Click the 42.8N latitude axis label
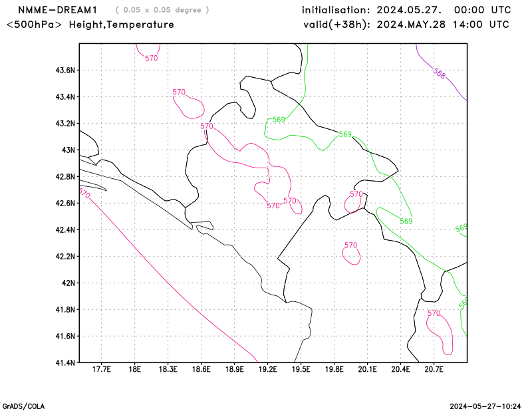 65,176
